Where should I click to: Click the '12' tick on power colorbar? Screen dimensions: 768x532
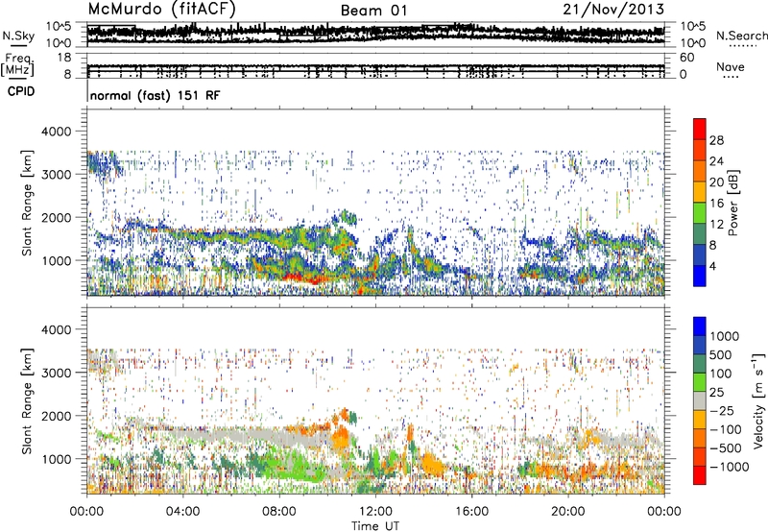click(716, 225)
